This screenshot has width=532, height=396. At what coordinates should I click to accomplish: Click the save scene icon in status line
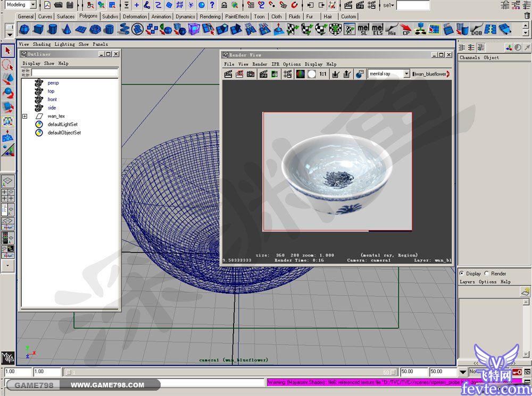point(70,5)
